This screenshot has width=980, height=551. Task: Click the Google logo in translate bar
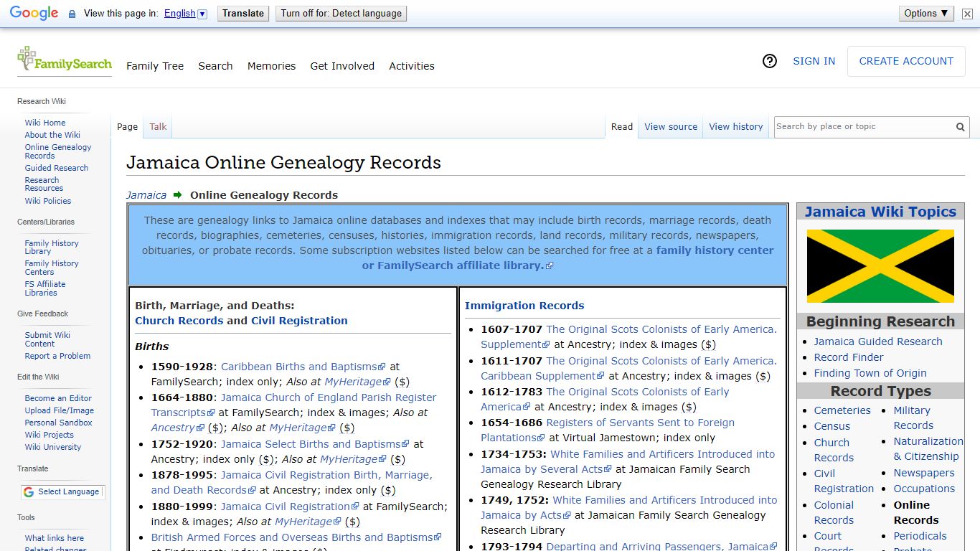click(x=34, y=14)
